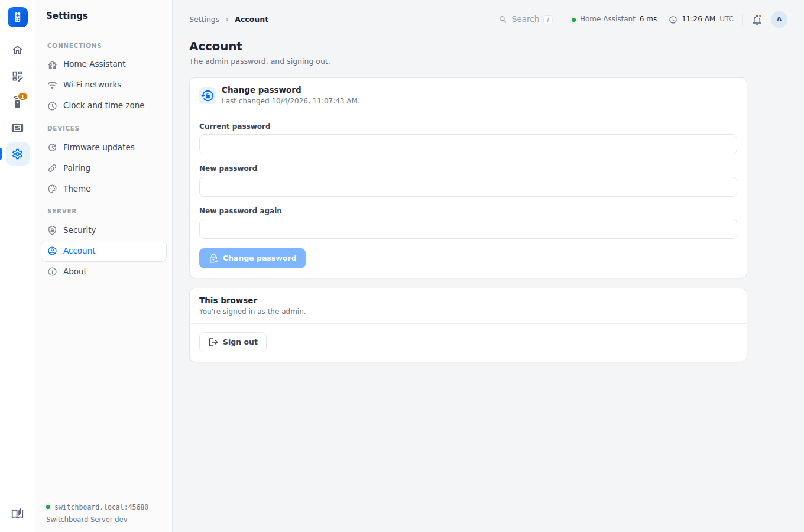
Task: Focus the New password again field
Action: tap(468, 229)
